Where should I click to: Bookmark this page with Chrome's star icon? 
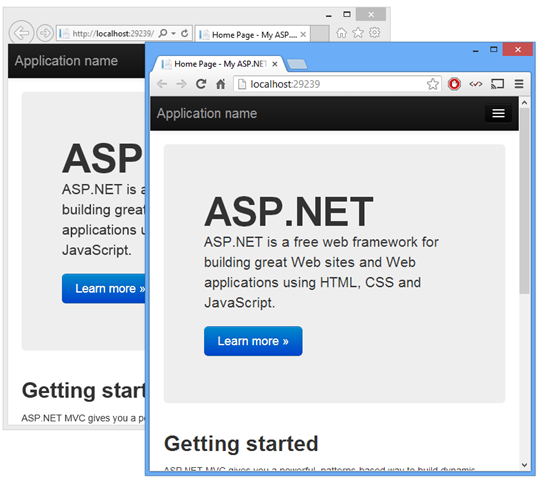433,84
